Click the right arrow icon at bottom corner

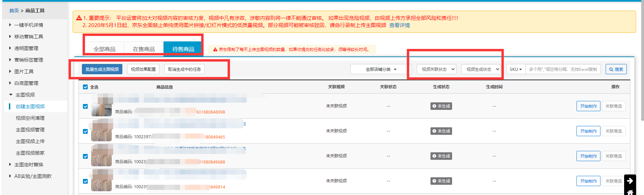(x=630, y=181)
